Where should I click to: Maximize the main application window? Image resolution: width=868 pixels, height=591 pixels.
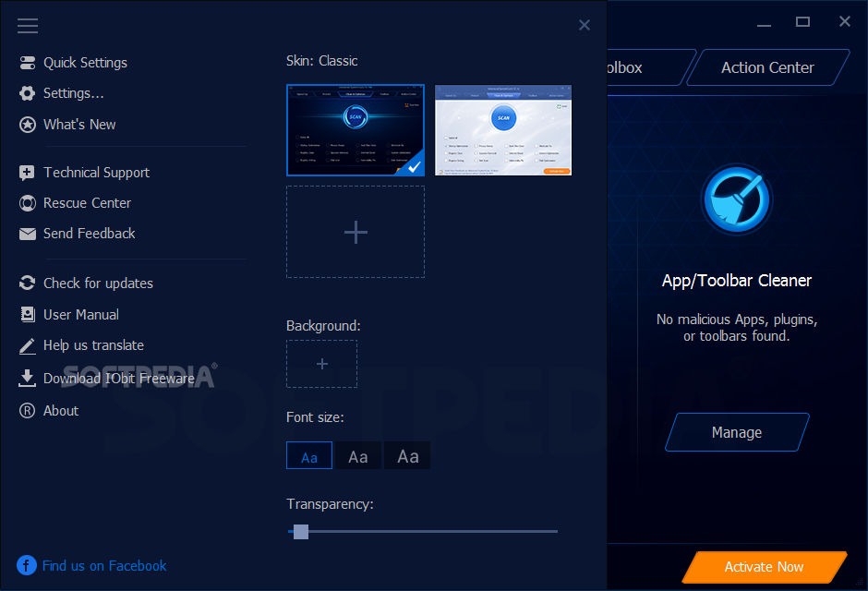[802, 22]
